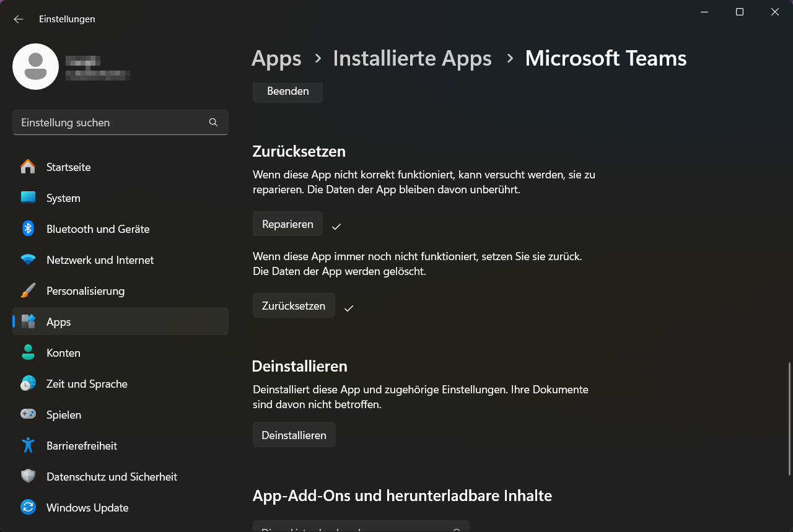
Task: Navigate to Installierte Apps breadcrumb
Action: [x=412, y=58]
